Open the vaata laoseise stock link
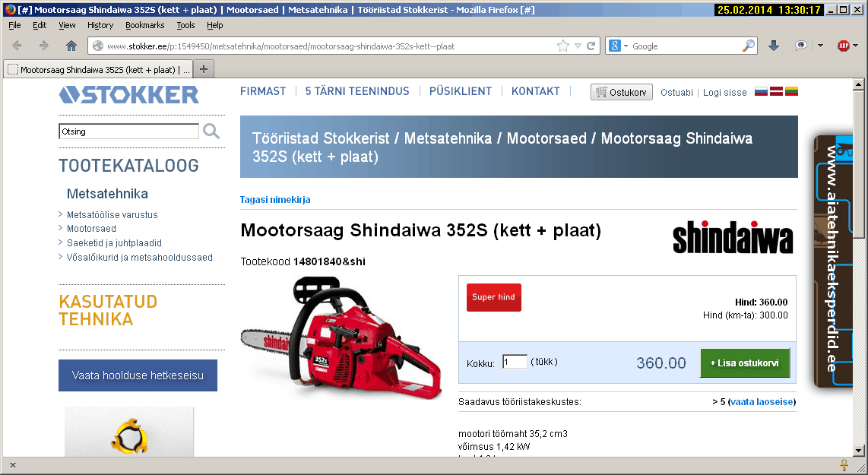868x475 pixels. (x=762, y=402)
